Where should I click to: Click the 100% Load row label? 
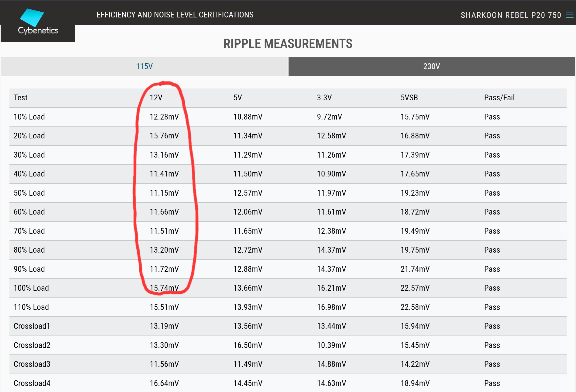click(31, 288)
